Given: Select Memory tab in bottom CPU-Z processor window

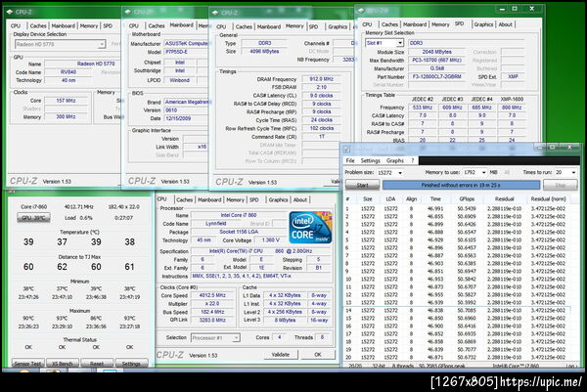Looking at the screenshot, I should click(x=235, y=199).
